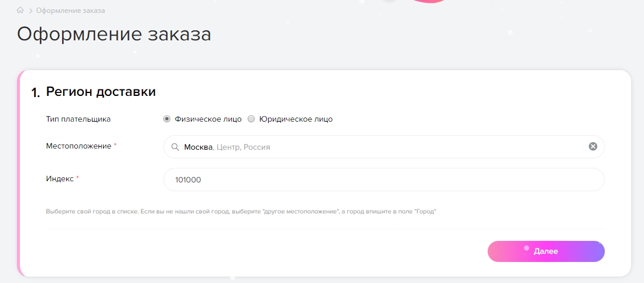This screenshot has width=644, height=283.
Task: Click the home icon in the breadcrumb
Action: pos(20,11)
